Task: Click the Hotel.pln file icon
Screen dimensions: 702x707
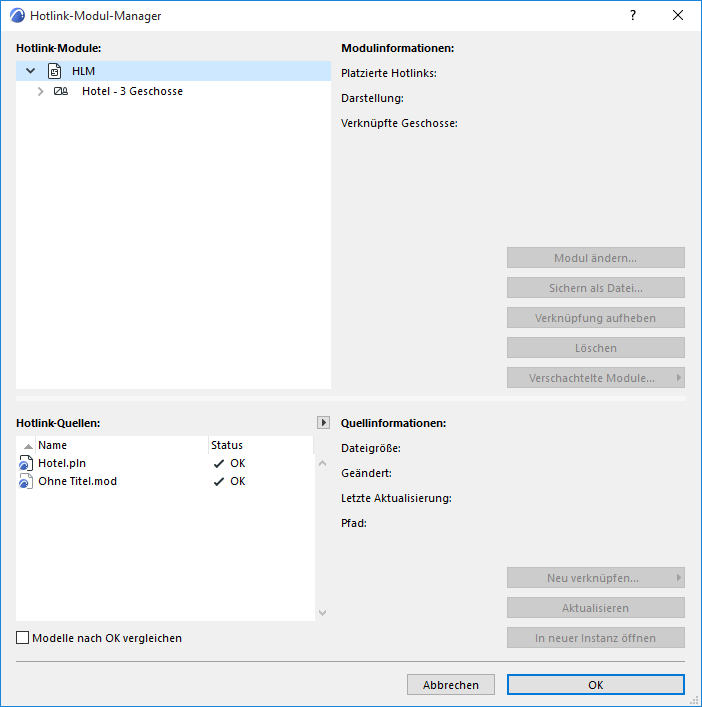Action: pos(26,464)
